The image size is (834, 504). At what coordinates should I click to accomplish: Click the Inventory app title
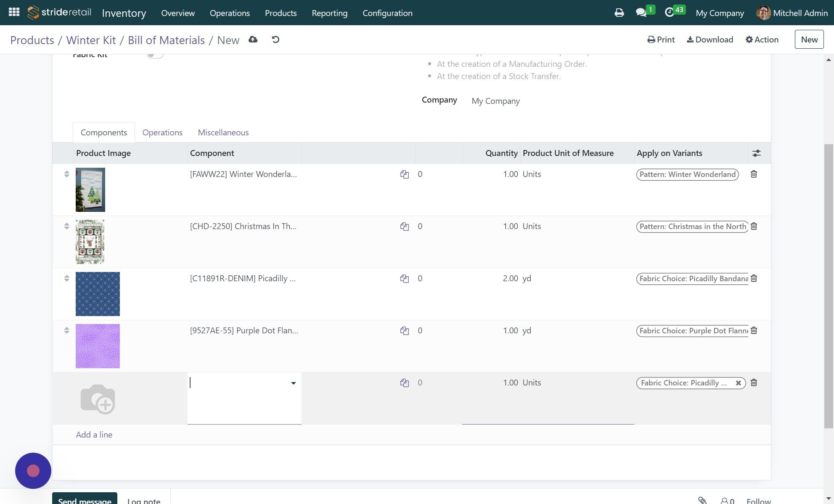124,13
